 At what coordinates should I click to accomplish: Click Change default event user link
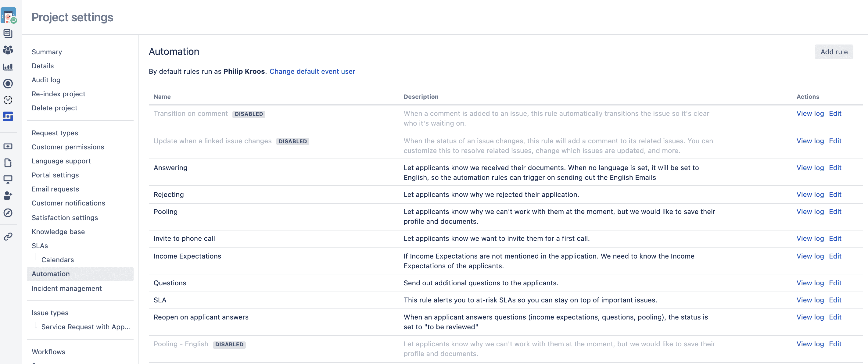[x=312, y=71]
